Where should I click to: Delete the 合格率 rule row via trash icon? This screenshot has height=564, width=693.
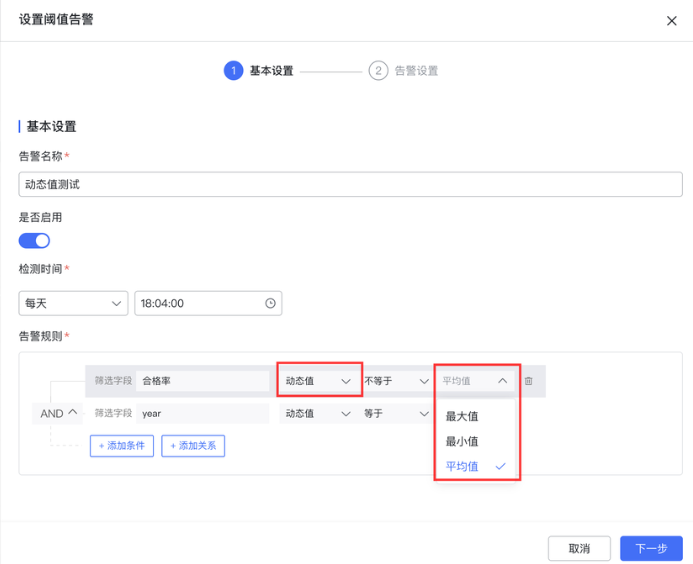click(529, 381)
